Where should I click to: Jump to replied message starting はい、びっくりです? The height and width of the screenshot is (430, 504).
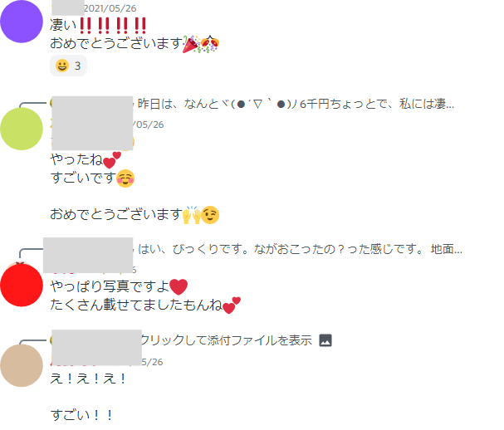(x=300, y=249)
